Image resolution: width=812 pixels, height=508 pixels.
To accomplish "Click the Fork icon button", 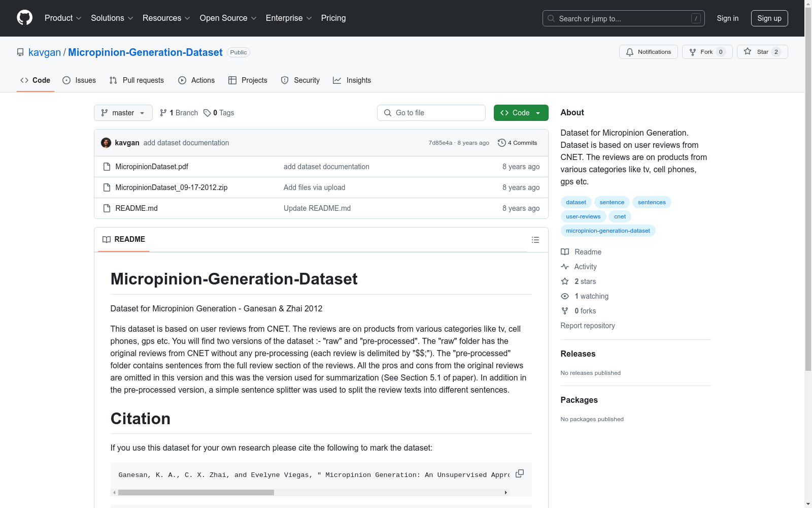I will [693, 52].
